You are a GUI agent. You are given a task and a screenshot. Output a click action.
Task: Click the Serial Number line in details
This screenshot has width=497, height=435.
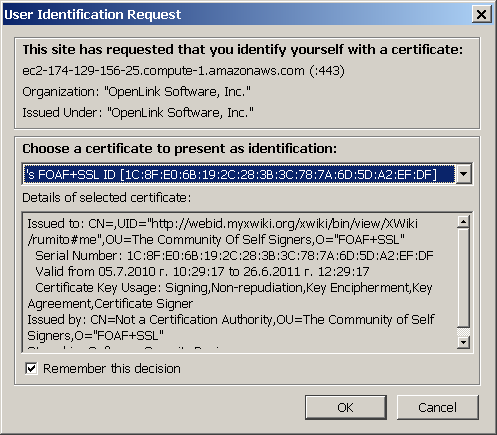click(234, 256)
